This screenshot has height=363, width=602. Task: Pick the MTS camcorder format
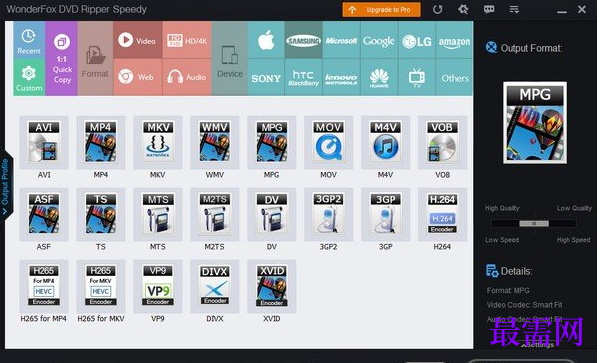(158, 214)
